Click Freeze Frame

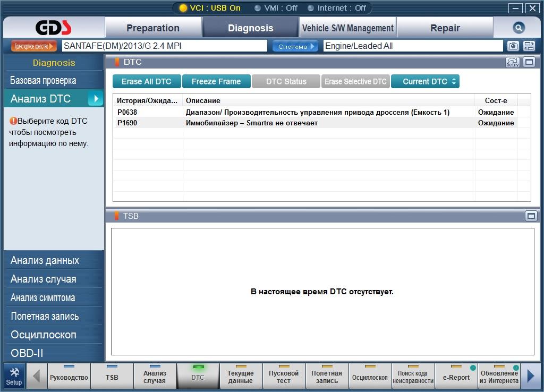pos(216,81)
